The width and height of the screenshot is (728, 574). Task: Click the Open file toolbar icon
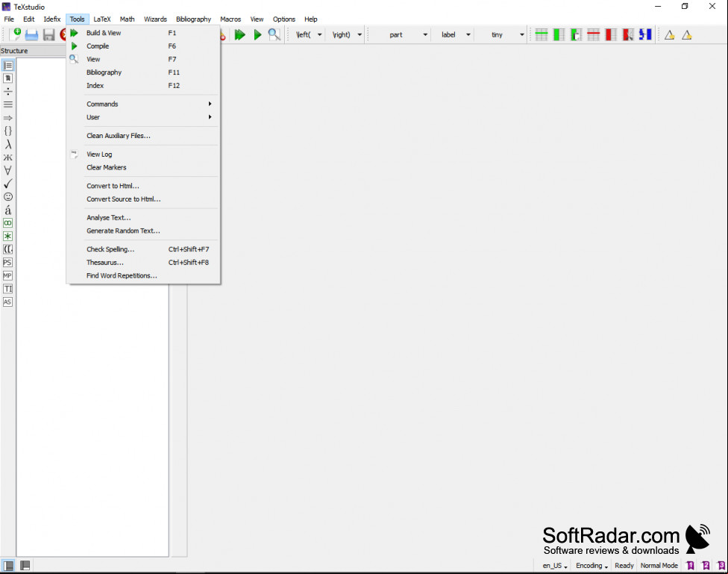pos(31,34)
